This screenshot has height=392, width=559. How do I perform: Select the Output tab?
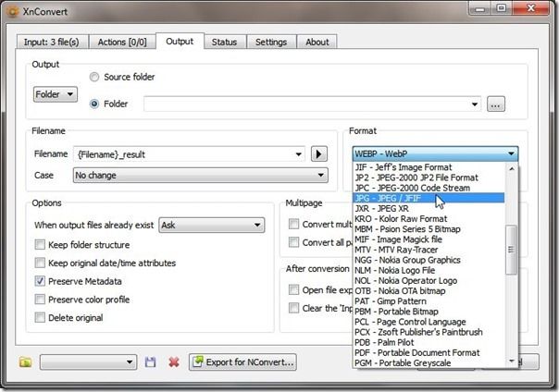tap(180, 42)
